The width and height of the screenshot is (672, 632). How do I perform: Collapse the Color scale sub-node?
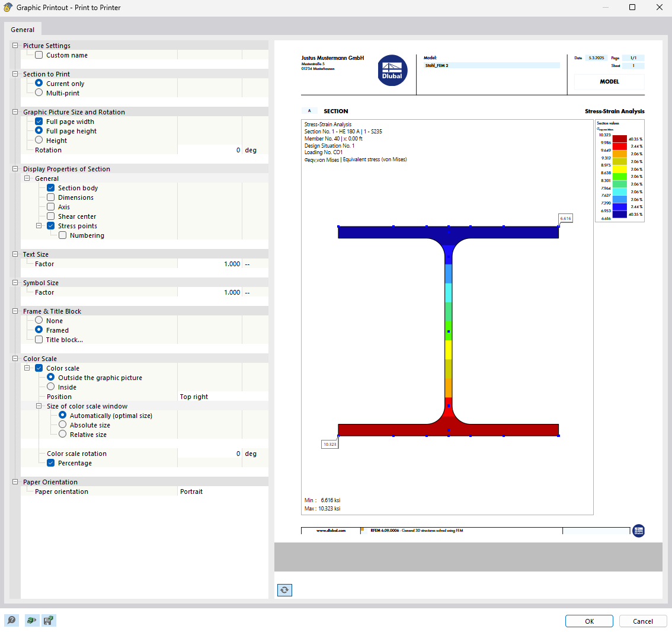tap(27, 368)
